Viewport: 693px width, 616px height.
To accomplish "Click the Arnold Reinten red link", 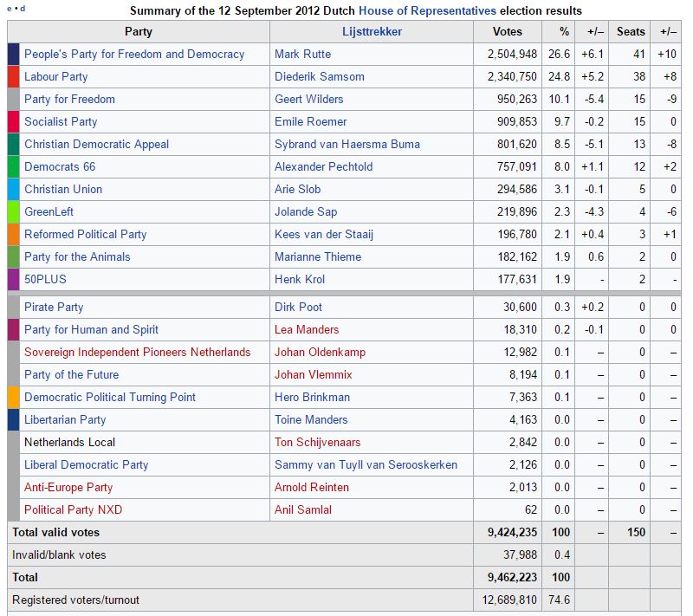I will click(x=312, y=488).
